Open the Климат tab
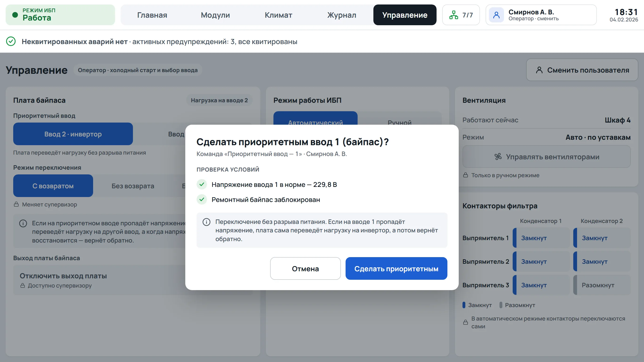 (x=278, y=15)
